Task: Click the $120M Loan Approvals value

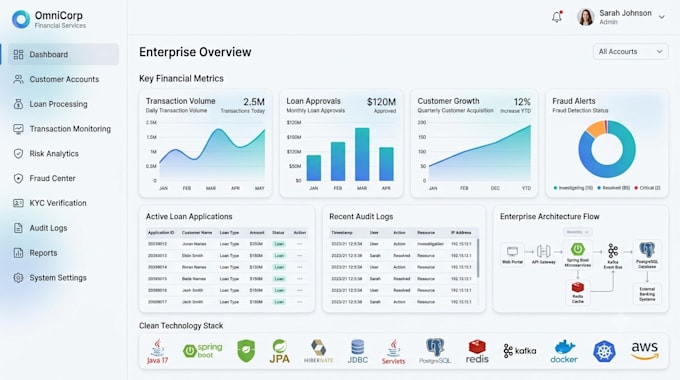Action: [x=381, y=102]
